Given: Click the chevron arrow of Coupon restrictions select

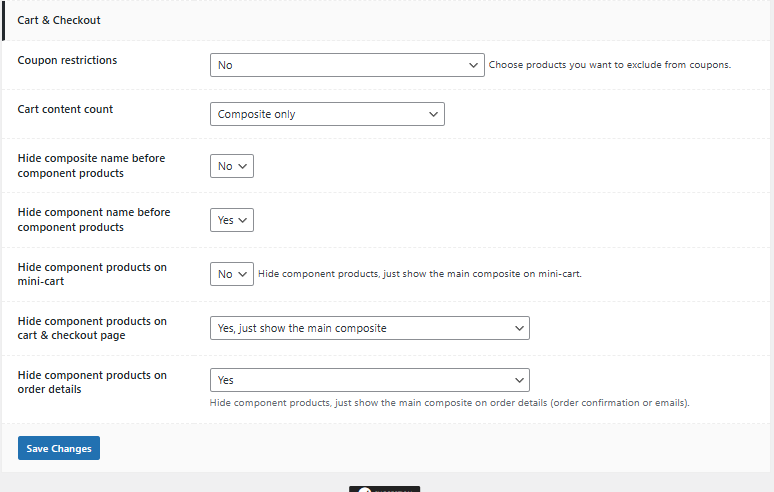Looking at the screenshot, I should click(473, 65).
